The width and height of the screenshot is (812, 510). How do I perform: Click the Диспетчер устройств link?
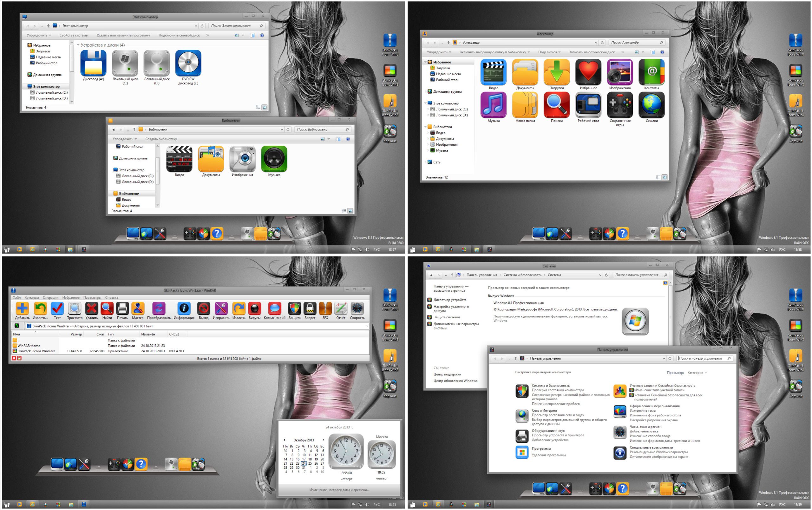tap(450, 300)
